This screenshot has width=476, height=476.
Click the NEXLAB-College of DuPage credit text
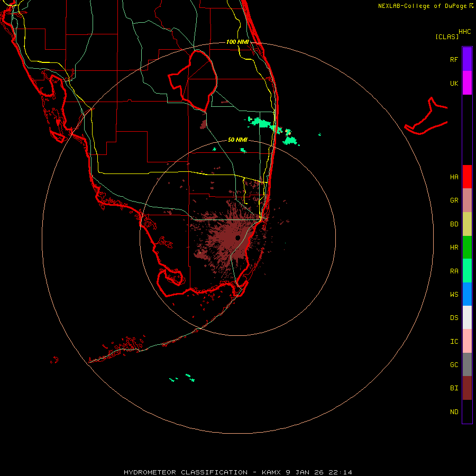tap(422, 6)
